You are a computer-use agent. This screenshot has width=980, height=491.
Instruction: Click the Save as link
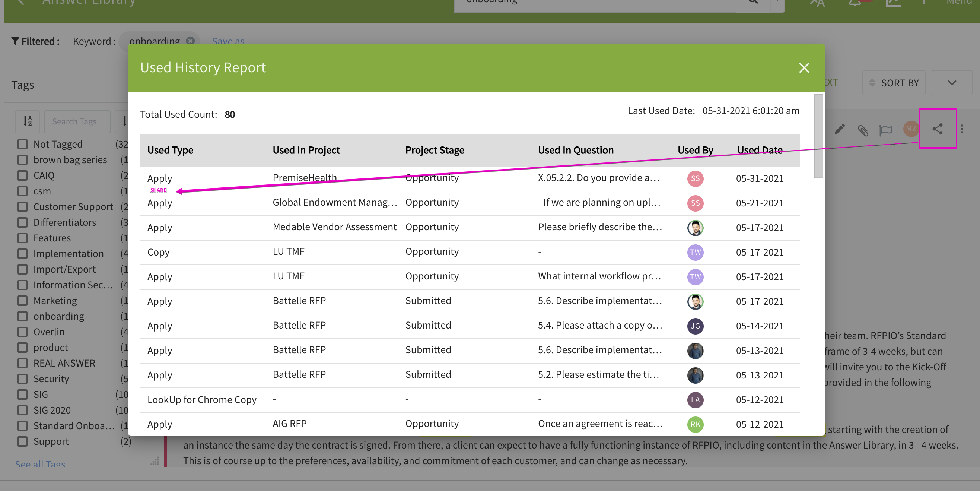tap(228, 41)
